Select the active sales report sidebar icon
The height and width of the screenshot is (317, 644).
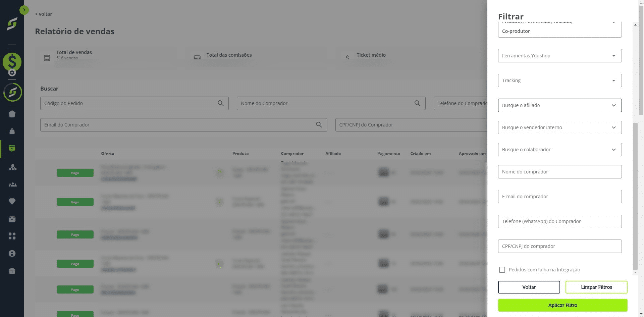pos(12,149)
